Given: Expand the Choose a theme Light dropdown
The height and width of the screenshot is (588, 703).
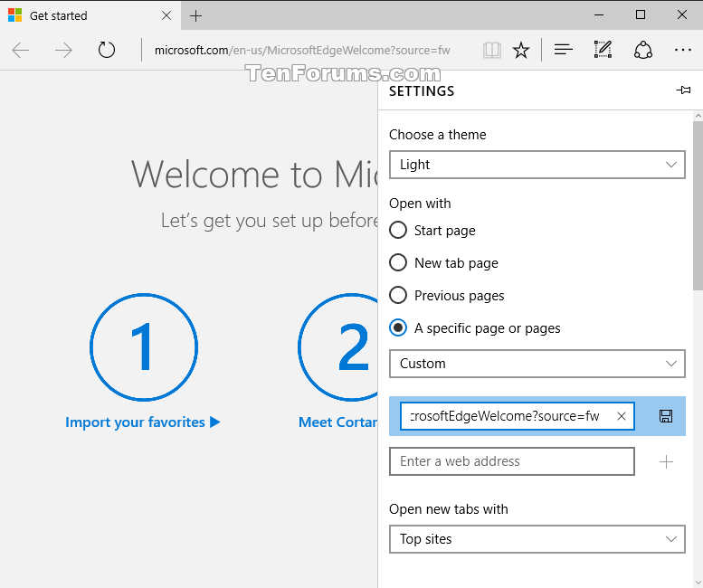Looking at the screenshot, I should coord(537,165).
